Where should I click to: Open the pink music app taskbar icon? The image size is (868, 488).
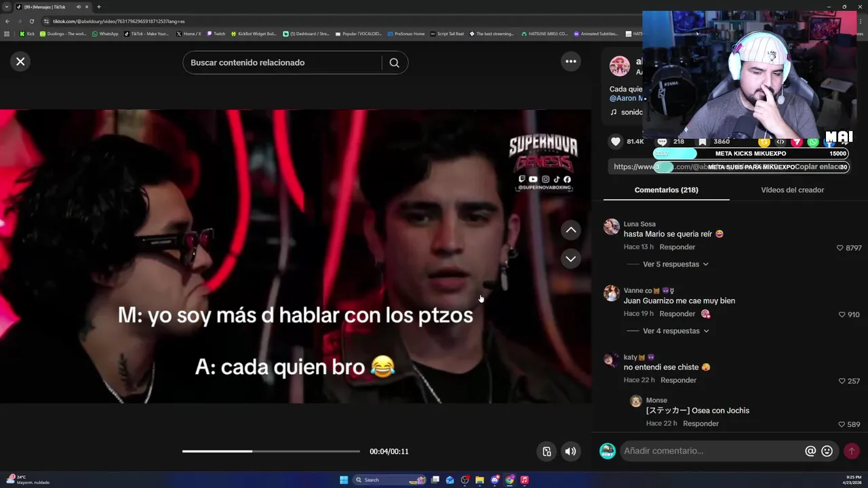524,480
